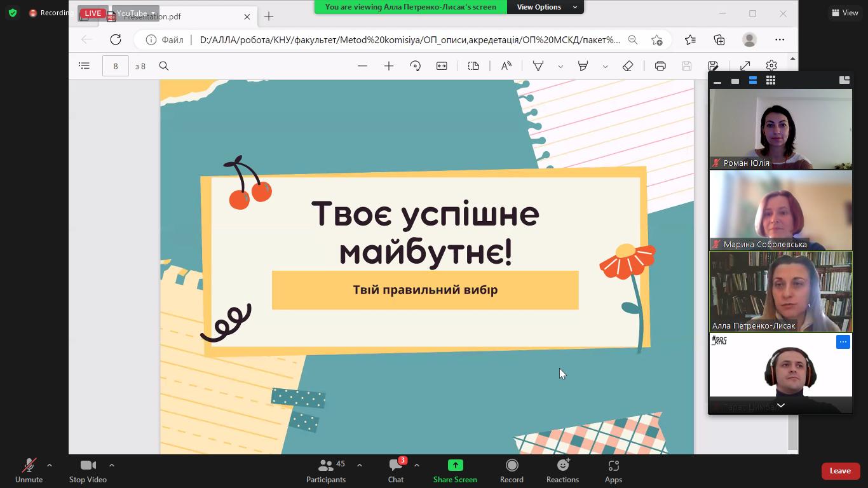Select Алла Петренко-Лисак video thumbnail

coord(781,292)
